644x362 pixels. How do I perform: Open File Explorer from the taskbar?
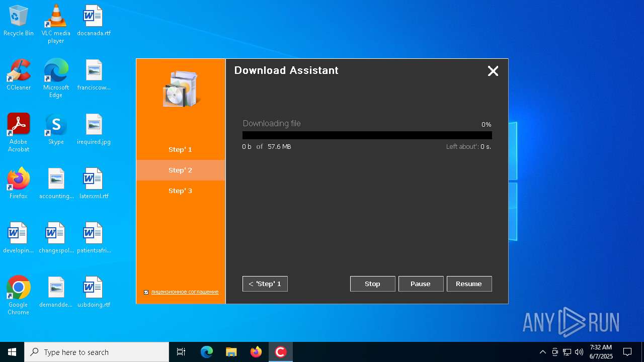[231, 352]
